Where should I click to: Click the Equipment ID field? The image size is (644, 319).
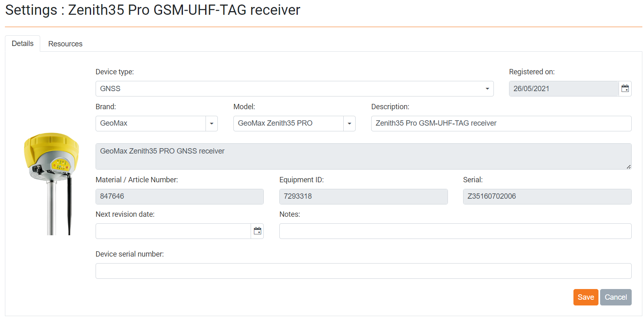pos(363,197)
